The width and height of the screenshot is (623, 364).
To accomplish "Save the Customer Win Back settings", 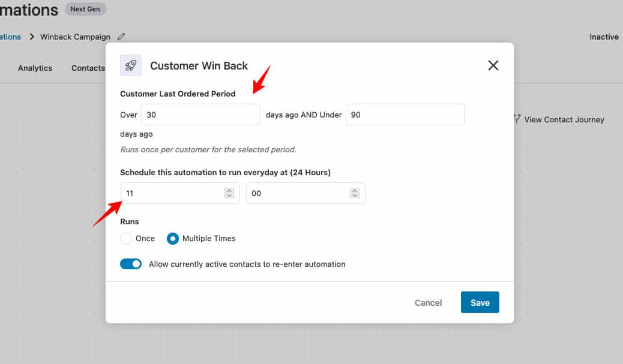I will point(480,302).
